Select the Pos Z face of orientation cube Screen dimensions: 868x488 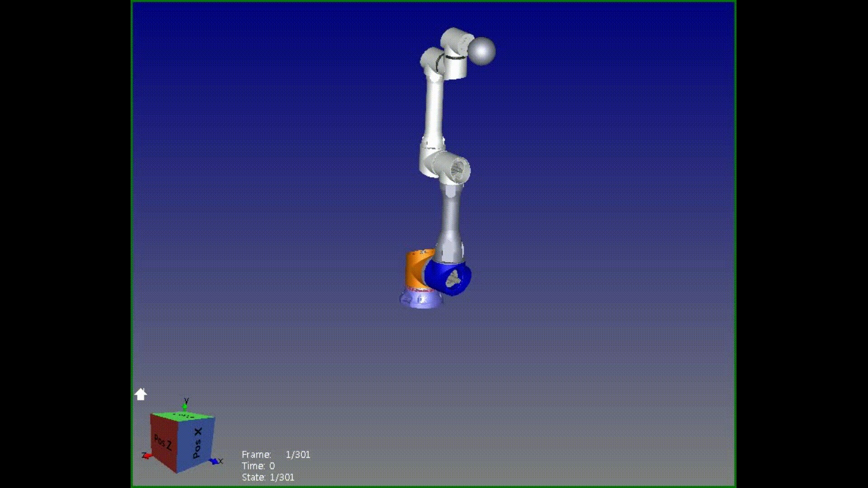(x=163, y=442)
